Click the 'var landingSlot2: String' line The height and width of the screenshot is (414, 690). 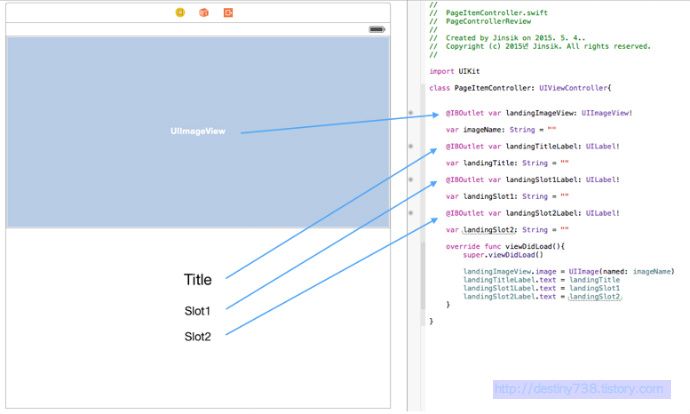click(x=507, y=230)
